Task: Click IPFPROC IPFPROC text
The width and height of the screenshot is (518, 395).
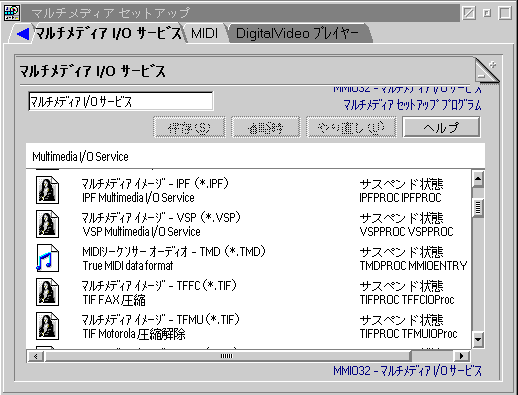Action: coord(400,198)
